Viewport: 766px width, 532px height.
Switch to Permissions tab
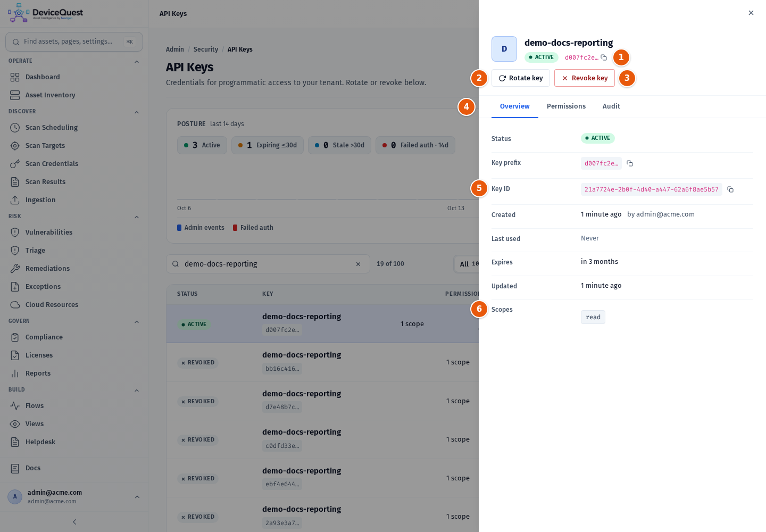coord(566,106)
